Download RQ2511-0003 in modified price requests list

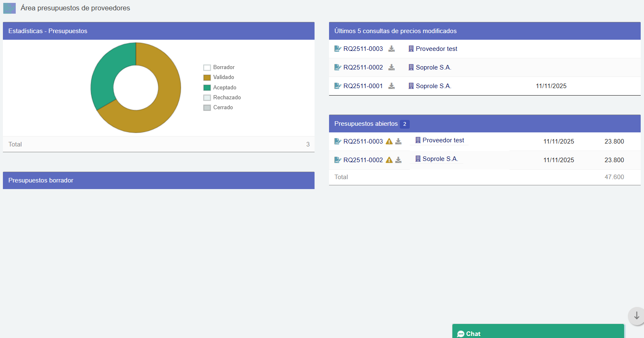[391, 49]
